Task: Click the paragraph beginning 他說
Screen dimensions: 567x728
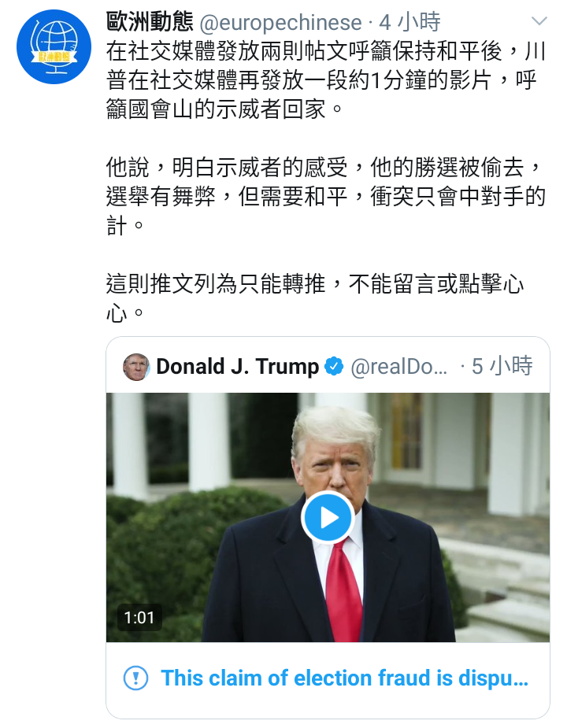Action: (325, 197)
